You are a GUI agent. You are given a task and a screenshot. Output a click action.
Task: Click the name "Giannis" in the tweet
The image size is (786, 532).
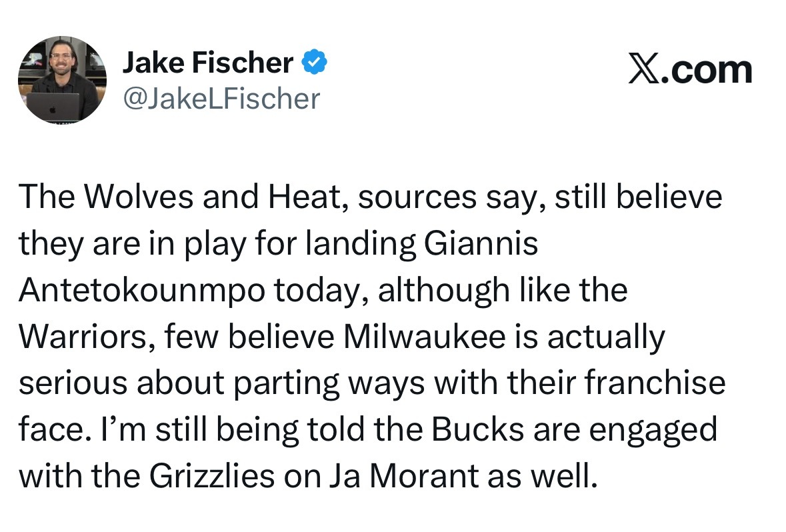(x=481, y=243)
